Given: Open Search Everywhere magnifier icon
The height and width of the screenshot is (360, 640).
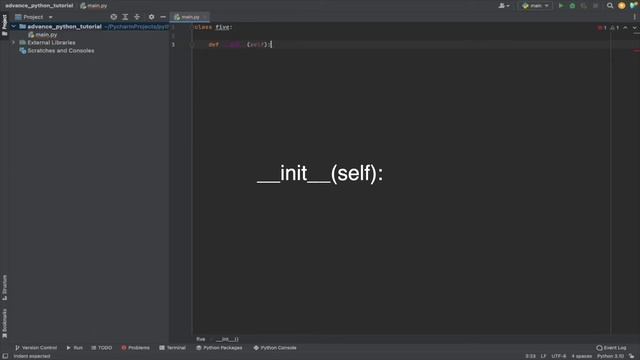Looking at the screenshot, I should tap(610, 6).
